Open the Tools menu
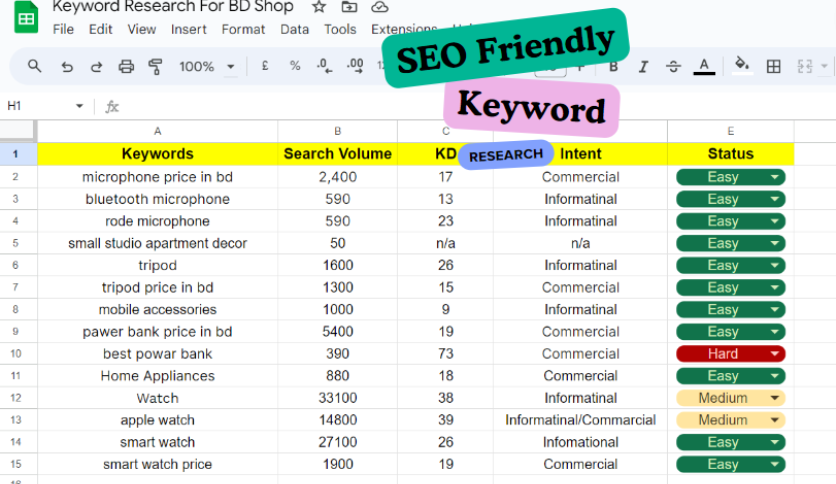 [x=340, y=29]
